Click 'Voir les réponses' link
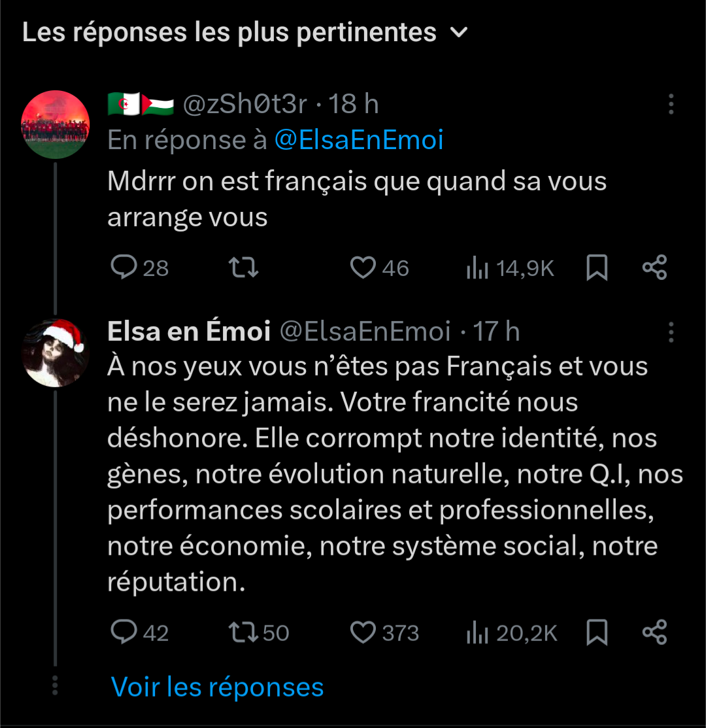The height and width of the screenshot is (728, 706). (x=218, y=687)
